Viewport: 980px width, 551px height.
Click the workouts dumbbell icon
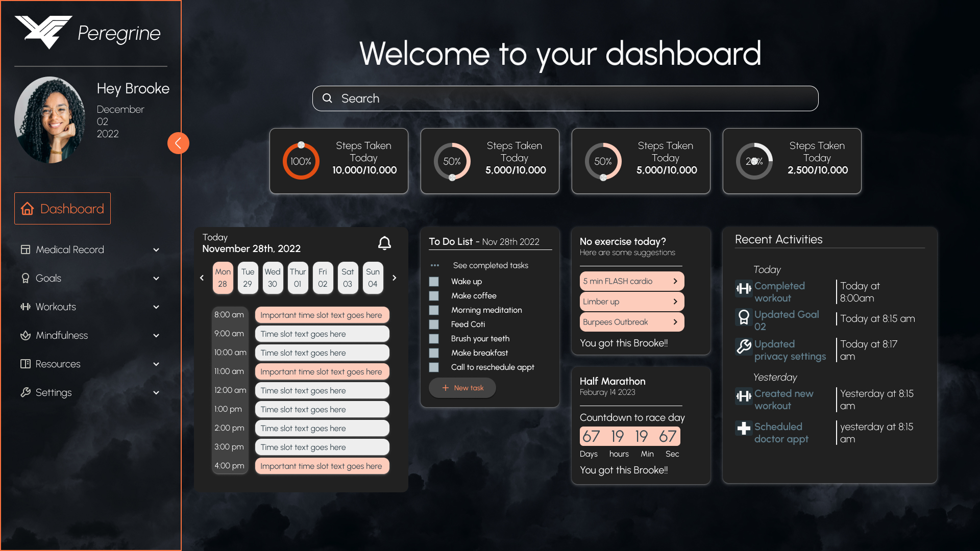pyautogui.click(x=25, y=306)
